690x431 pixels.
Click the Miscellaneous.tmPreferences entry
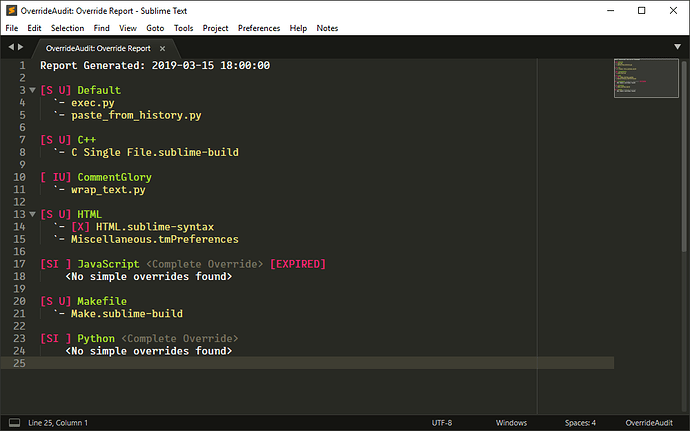click(x=155, y=239)
